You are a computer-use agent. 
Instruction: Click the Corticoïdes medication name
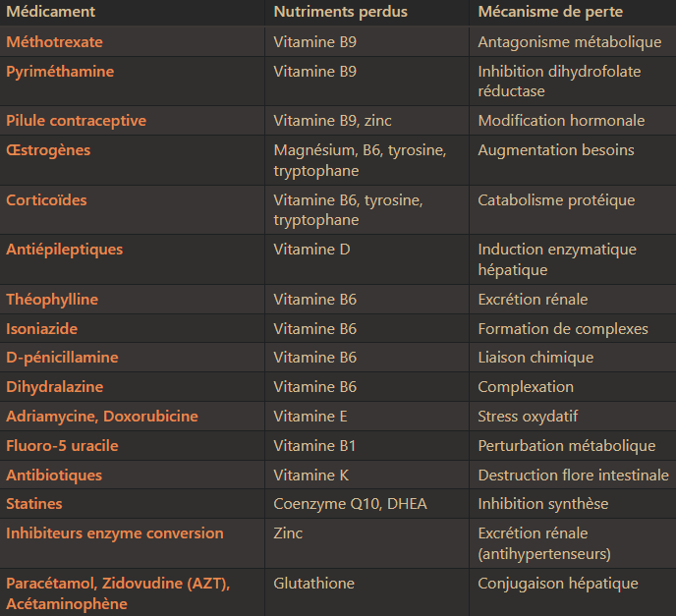46,200
